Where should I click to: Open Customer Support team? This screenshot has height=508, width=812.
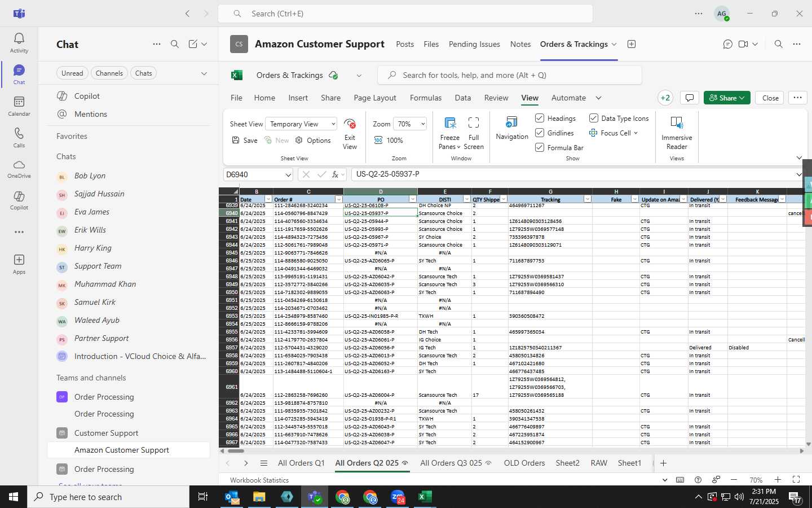click(x=129, y=433)
